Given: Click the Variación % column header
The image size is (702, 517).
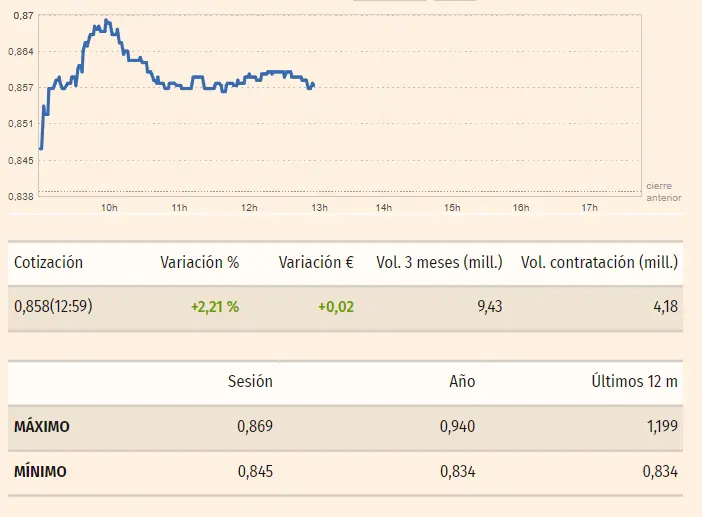Looking at the screenshot, I should [x=199, y=263].
